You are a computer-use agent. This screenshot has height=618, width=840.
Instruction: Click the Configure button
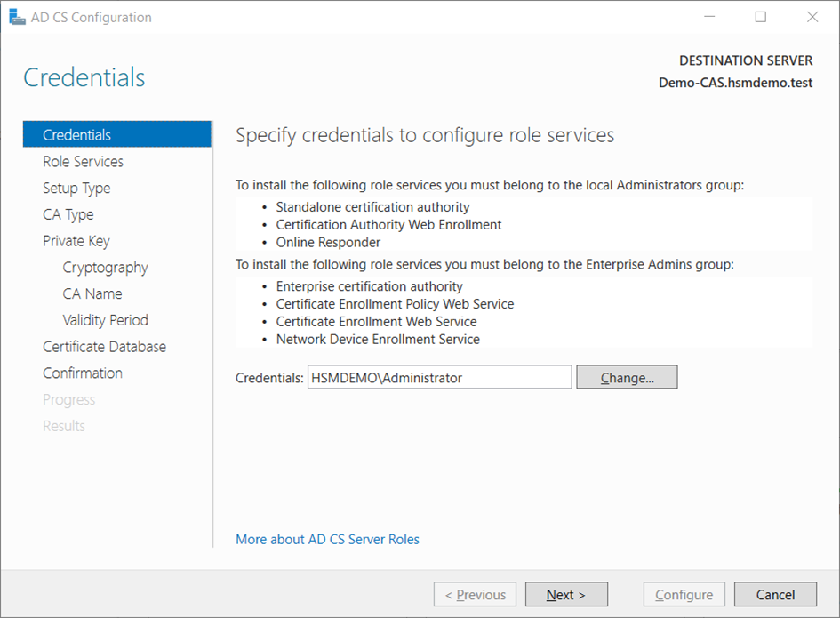click(684, 595)
